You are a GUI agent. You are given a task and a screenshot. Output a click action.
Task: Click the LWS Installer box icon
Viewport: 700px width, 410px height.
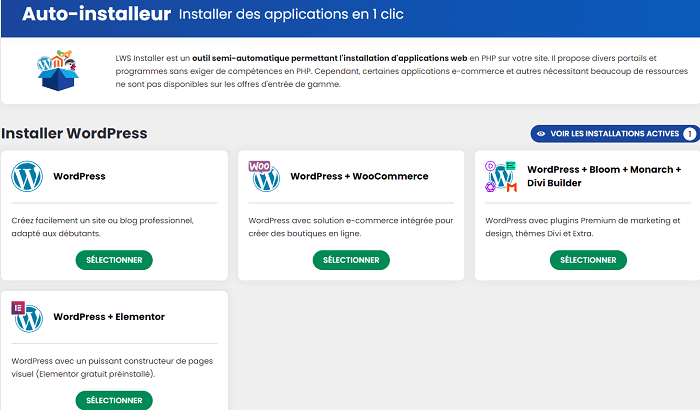58,71
